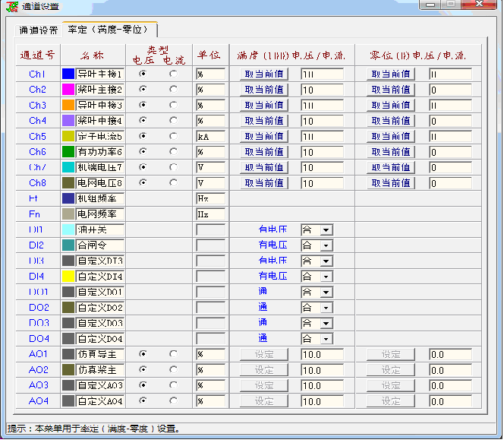Change the orange color swatch for Ch3

pos(68,105)
